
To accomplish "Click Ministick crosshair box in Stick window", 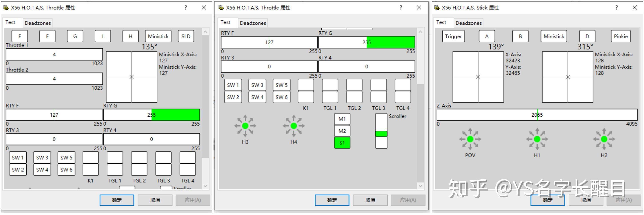I will point(568,77).
